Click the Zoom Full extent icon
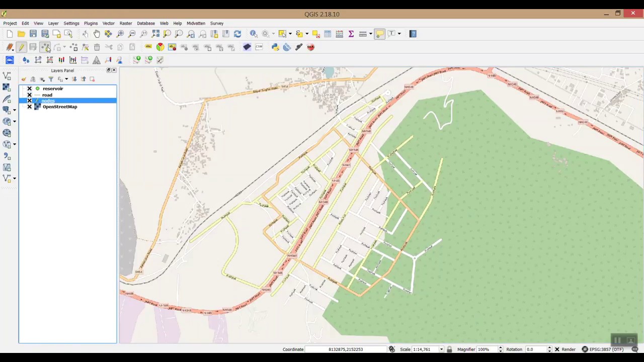 pos(155,34)
